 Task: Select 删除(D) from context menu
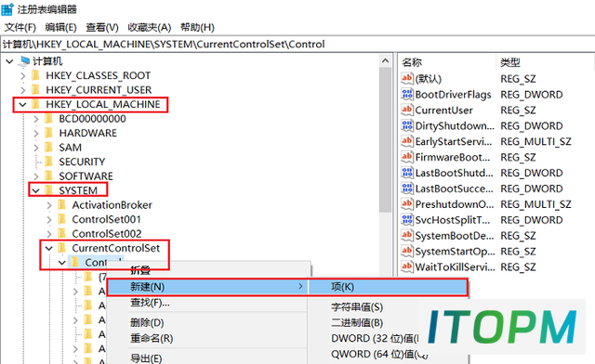(147, 322)
